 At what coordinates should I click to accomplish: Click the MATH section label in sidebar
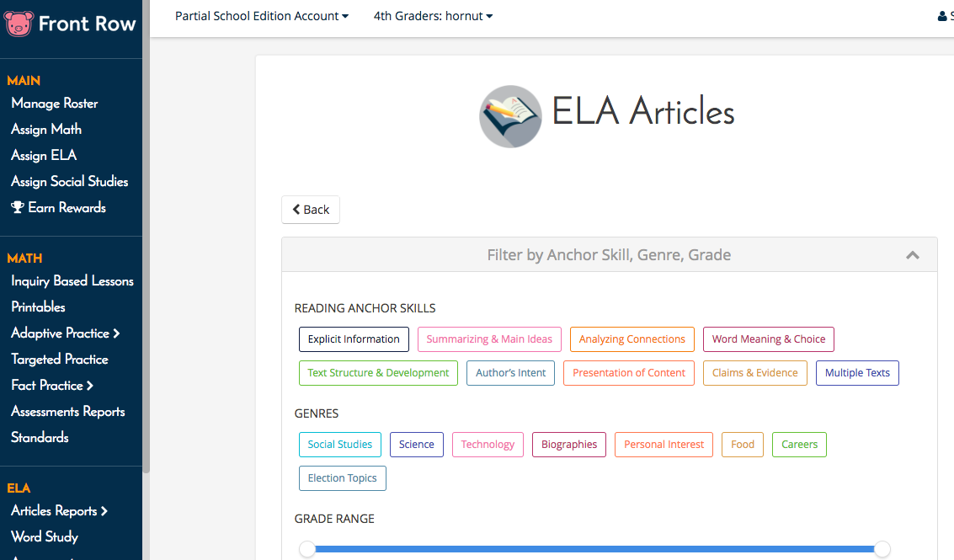click(24, 259)
